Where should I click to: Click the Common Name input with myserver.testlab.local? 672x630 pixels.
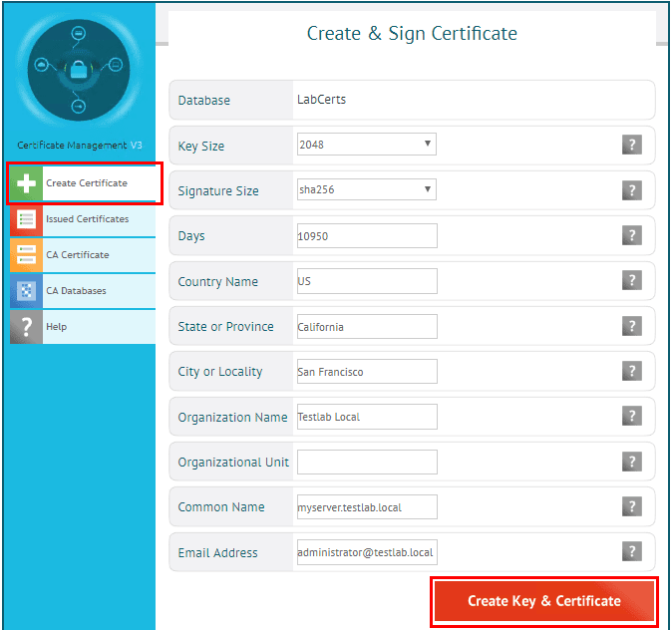(367, 507)
